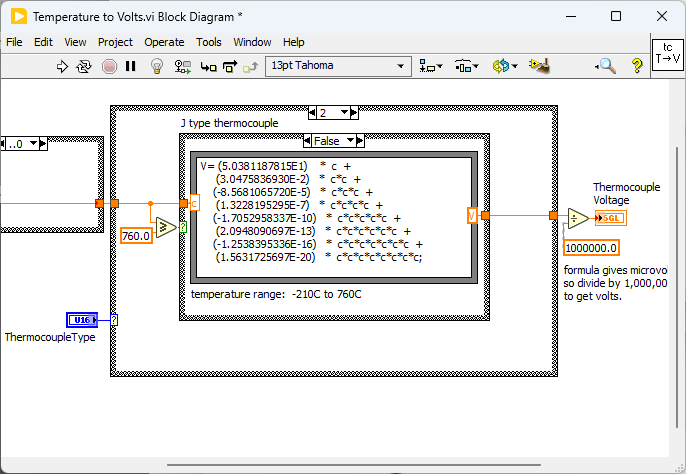686x474 pixels.
Task: Click the SGL Thermocouple Voltage indicator terminal
Action: (611, 218)
